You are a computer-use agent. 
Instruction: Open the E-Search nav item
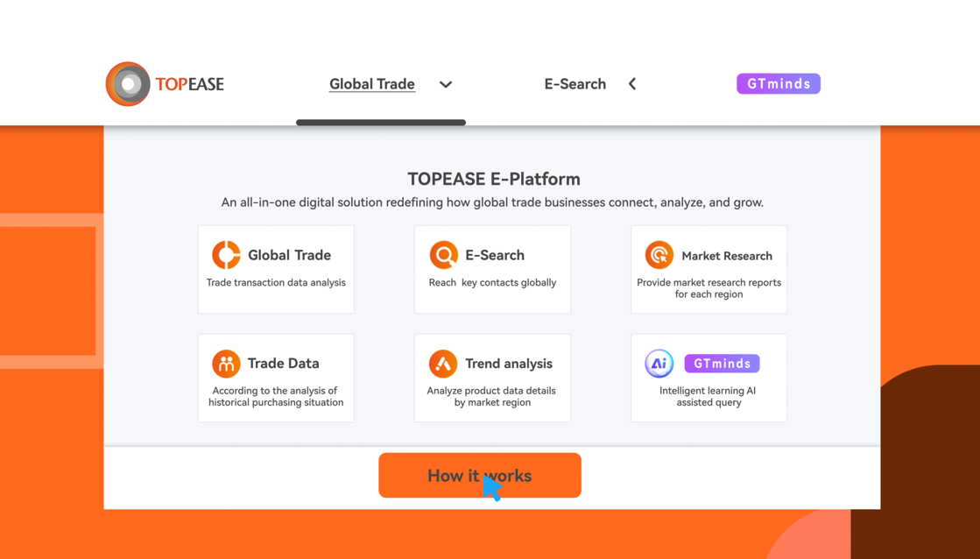(x=575, y=84)
